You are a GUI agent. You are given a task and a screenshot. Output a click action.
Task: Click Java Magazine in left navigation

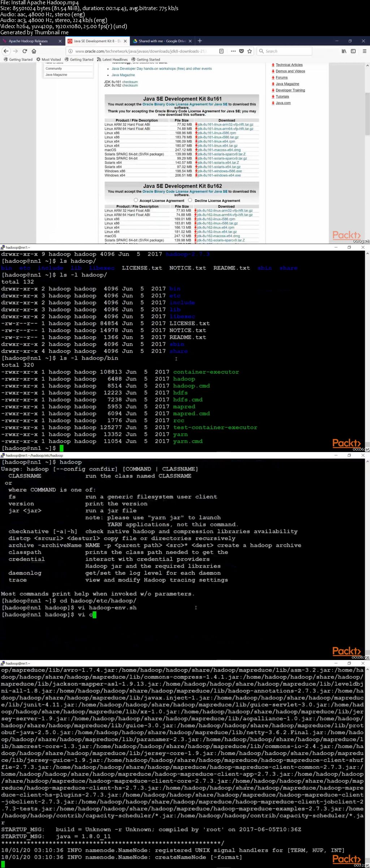coord(56,75)
